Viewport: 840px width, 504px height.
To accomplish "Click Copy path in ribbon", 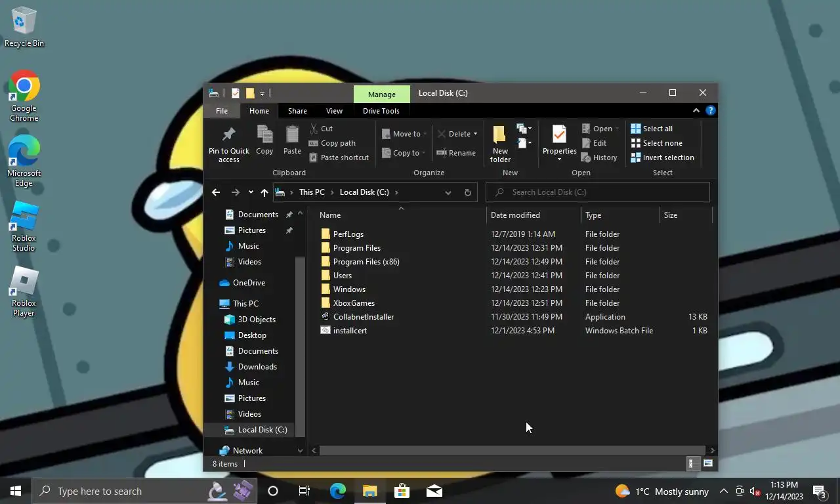I will [332, 143].
